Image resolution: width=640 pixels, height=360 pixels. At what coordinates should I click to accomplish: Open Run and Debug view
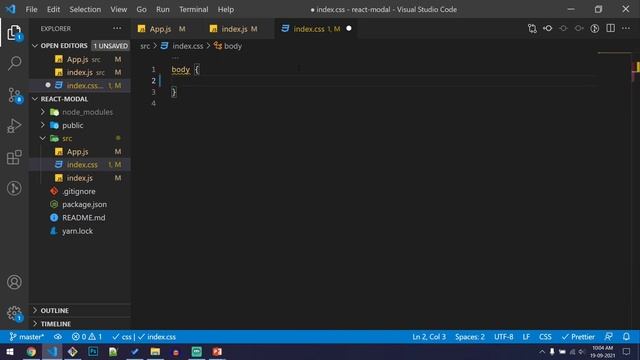tap(14, 126)
